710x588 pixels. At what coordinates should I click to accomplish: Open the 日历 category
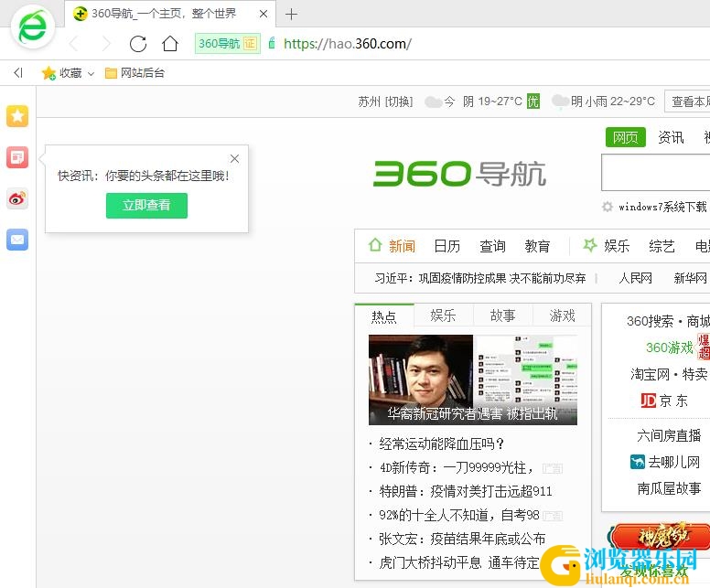(x=446, y=246)
